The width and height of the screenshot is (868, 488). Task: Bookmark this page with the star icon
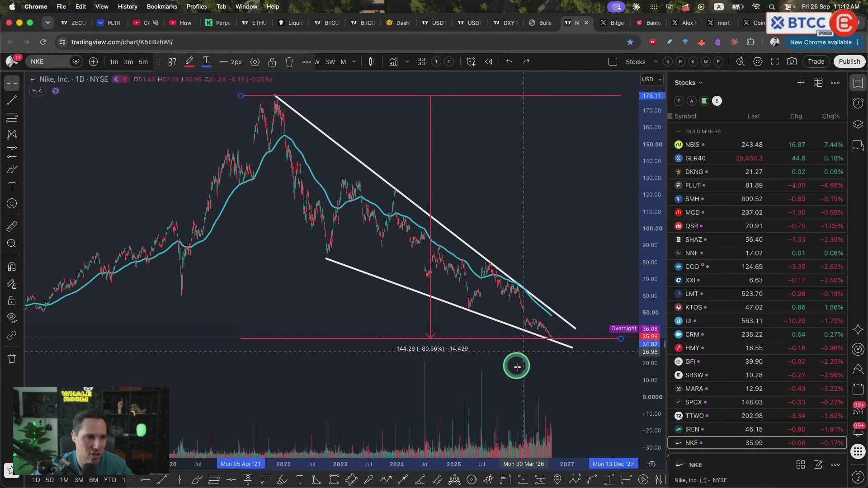630,42
